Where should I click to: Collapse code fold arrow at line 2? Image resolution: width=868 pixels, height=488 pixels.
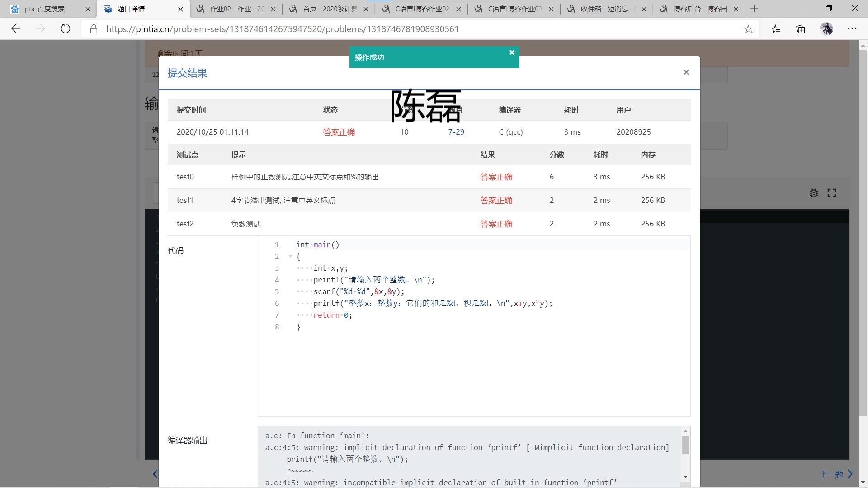[290, 257]
